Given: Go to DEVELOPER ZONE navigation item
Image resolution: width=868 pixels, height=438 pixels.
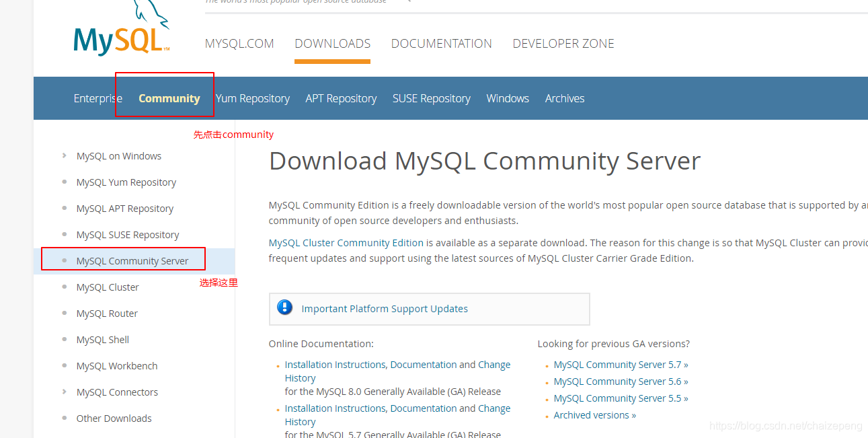Looking at the screenshot, I should [563, 44].
